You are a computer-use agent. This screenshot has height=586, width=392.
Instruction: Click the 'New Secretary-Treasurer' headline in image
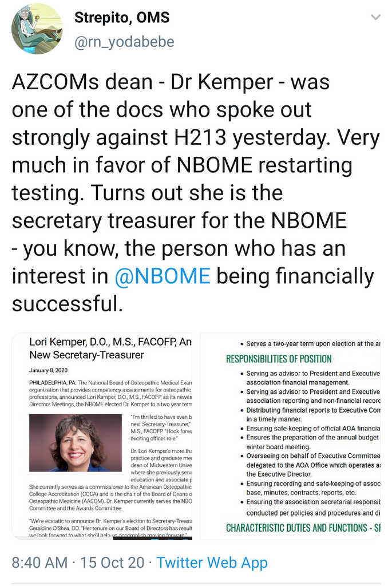[x=87, y=355]
